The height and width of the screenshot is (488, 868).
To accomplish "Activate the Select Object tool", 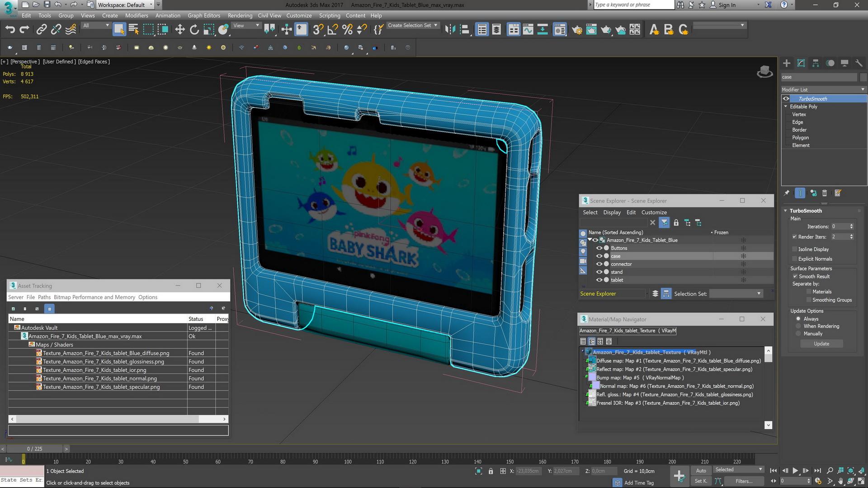I will point(119,30).
